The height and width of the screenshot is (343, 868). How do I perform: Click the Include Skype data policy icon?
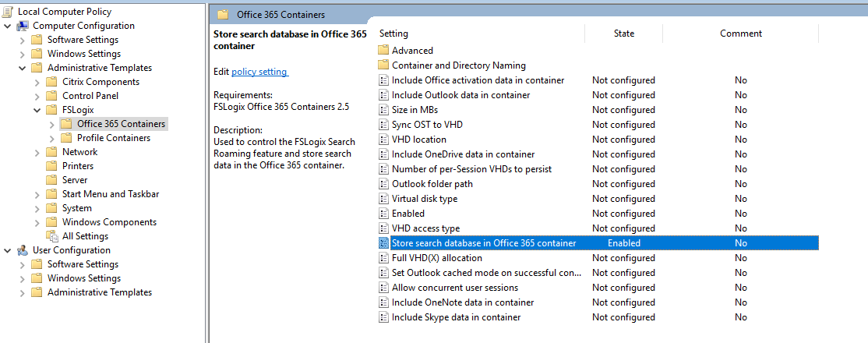point(383,317)
